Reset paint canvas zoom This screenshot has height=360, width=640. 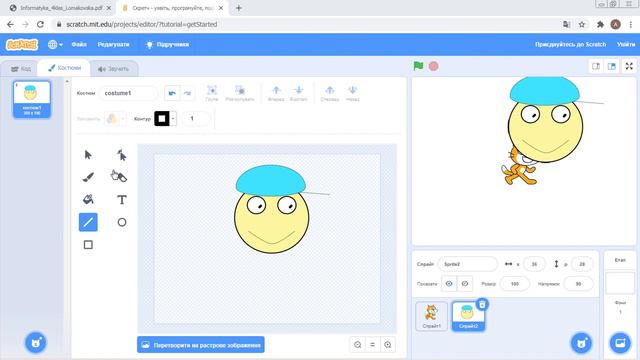pos(372,345)
